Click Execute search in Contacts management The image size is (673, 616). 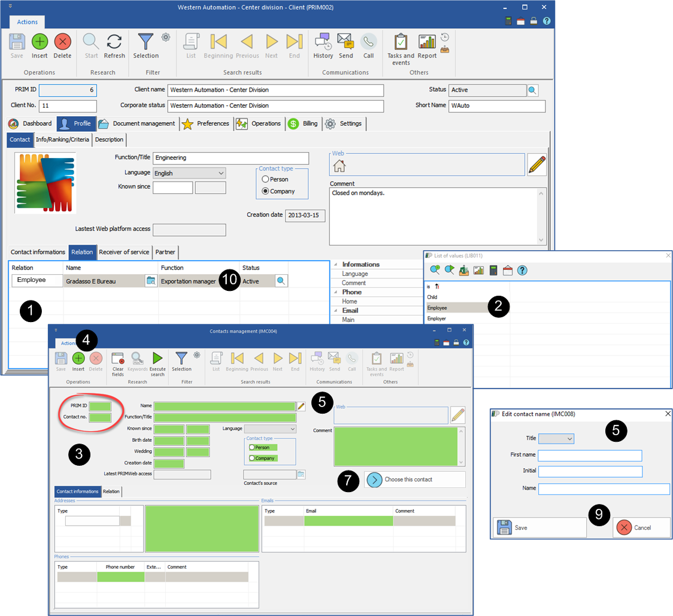(157, 364)
